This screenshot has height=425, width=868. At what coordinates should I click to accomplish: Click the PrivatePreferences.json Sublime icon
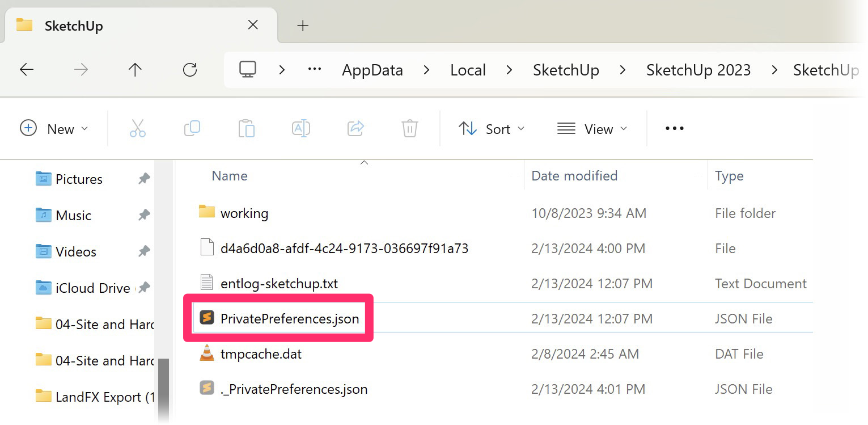[x=207, y=318]
